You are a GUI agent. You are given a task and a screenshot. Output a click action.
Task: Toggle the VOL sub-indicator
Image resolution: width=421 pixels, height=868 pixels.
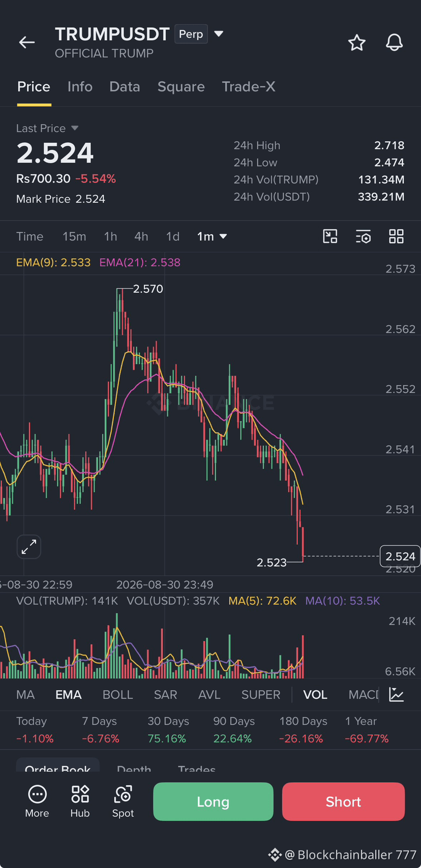[x=315, y=695]
